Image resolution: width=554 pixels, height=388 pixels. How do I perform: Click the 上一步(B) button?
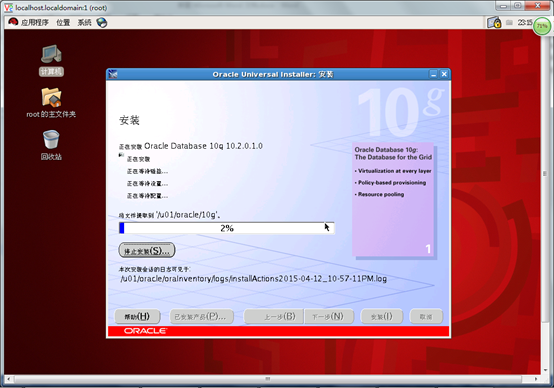(274, 317)
